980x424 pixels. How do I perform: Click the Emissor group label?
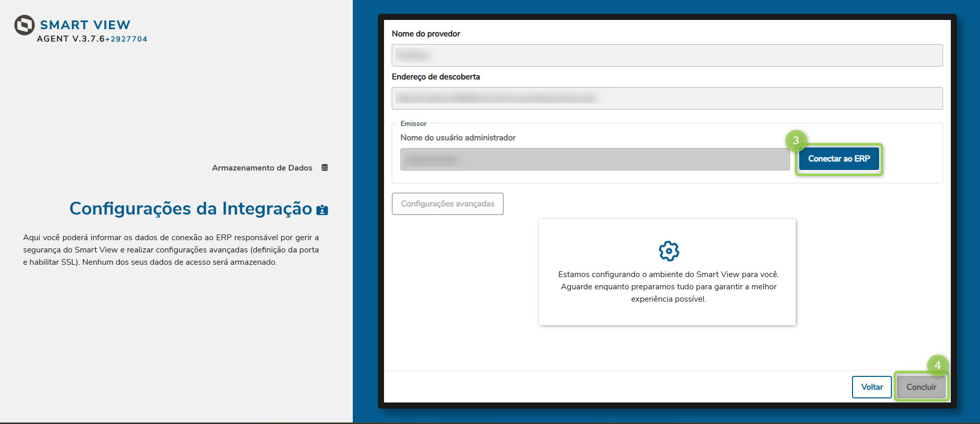[414, 123]
